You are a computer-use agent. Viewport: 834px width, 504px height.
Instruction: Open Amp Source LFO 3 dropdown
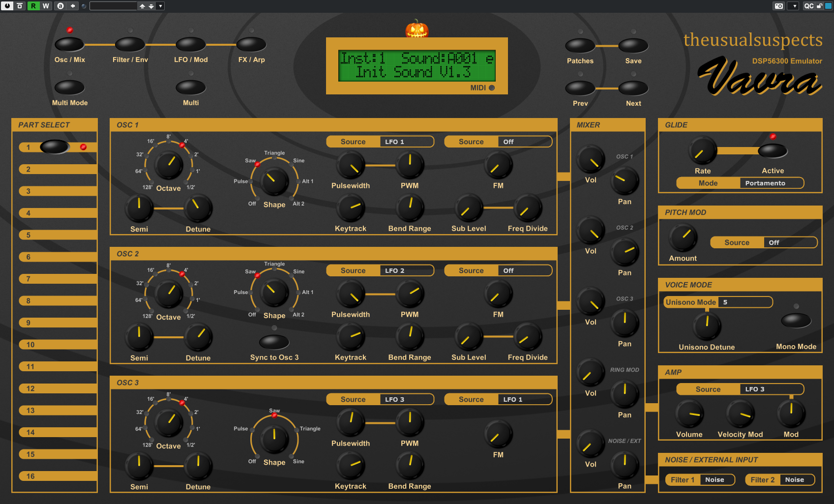(772, 389)
